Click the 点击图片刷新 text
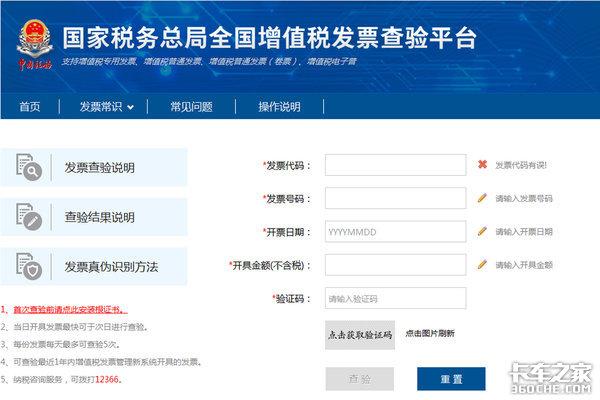The image size is (600, 400). click(x=430, y=333)
